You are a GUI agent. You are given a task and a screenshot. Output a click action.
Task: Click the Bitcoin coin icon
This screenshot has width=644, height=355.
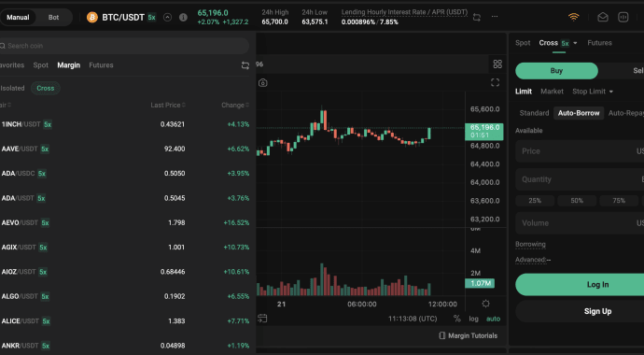[92, 17]
